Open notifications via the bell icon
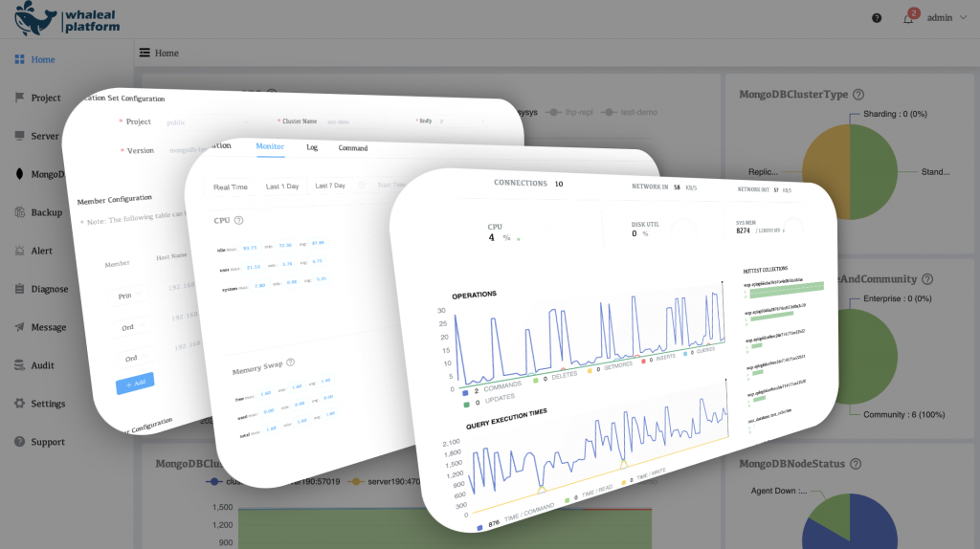980x549 pixels. click(x=908, y=18)
